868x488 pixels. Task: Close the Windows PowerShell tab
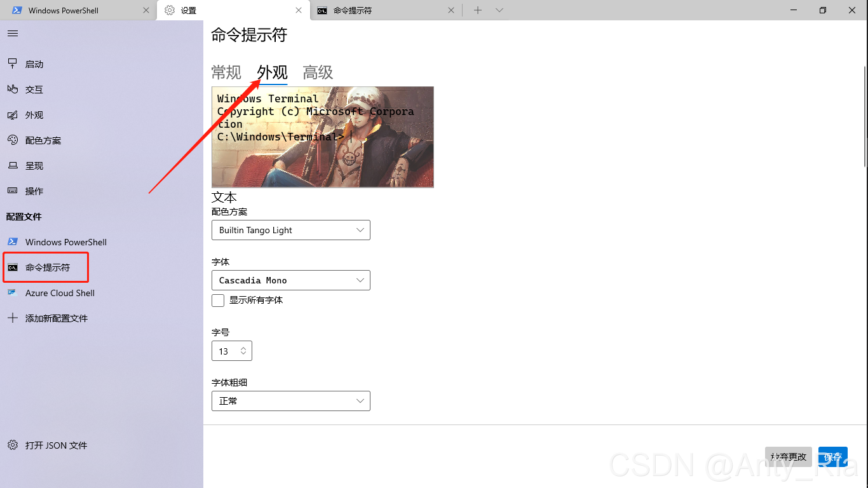point(146,10)
